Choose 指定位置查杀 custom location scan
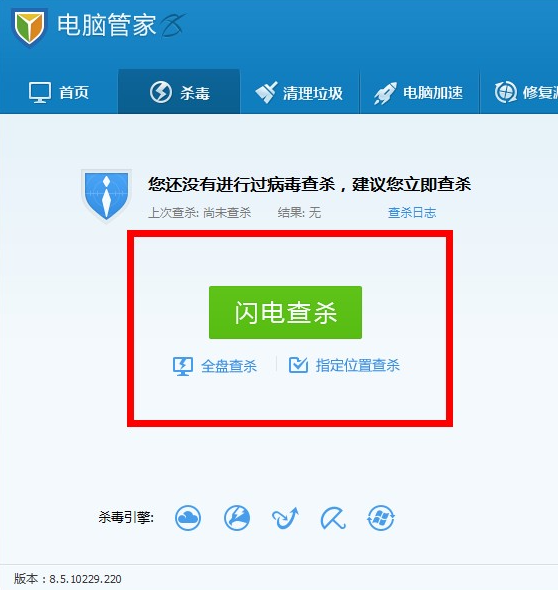Screen dimensions: 558x590 point(344,365)
